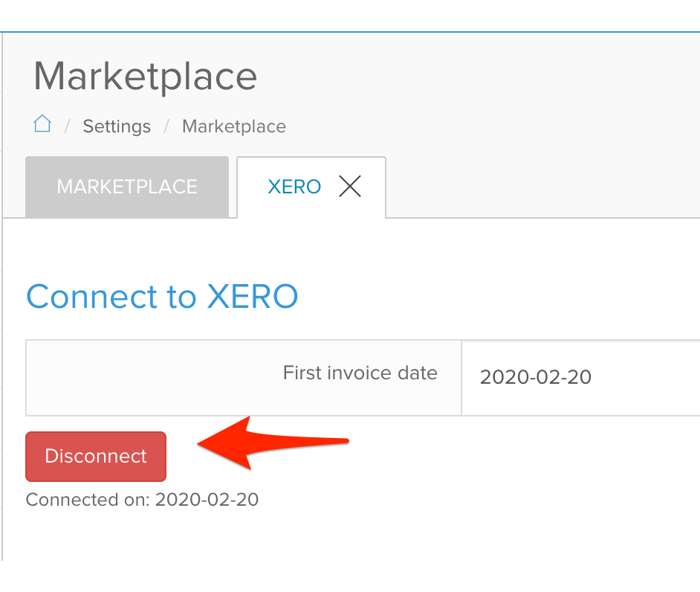
Task: Close the XERO tab with the X
Action: point(350,187)
